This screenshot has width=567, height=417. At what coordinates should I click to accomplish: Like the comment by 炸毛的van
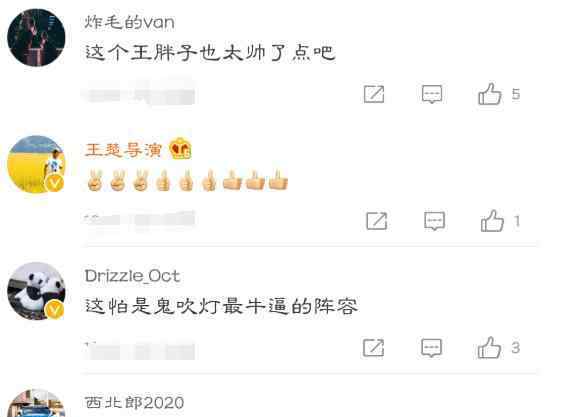click(490, 94)
